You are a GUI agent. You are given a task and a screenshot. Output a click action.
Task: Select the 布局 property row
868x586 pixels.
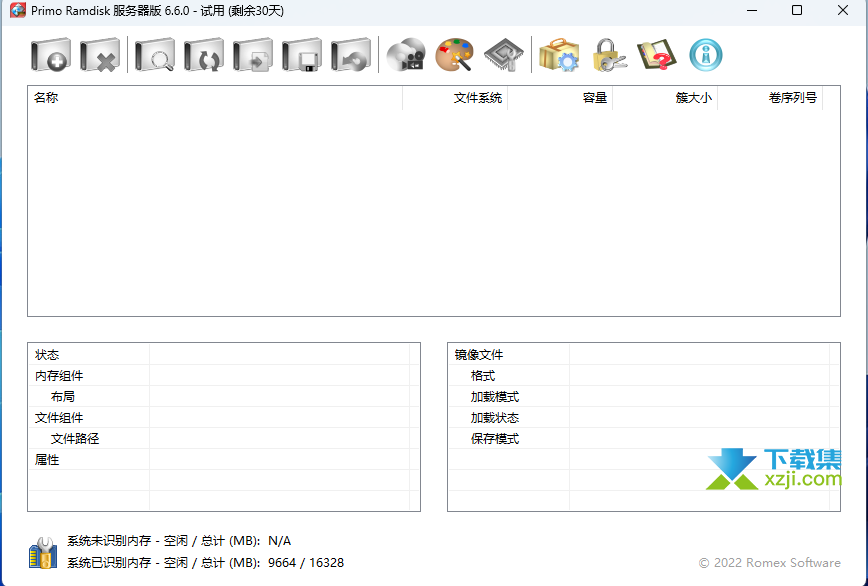224,396
